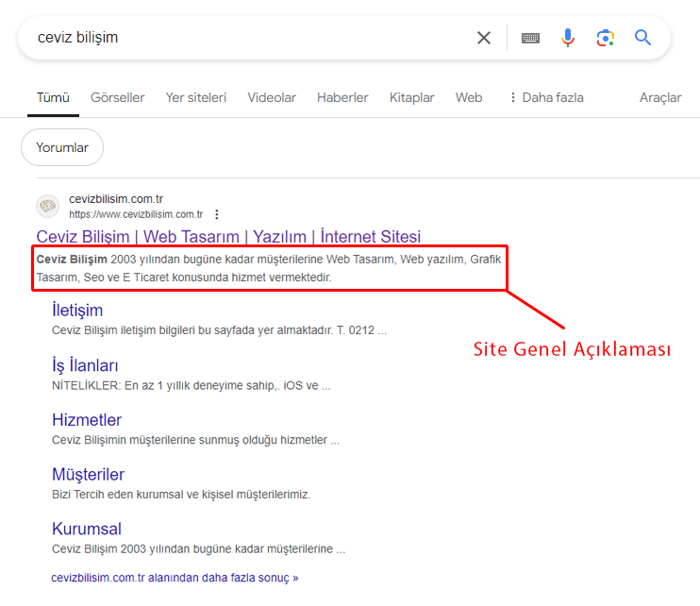Click into the 'ceviz bilişim' search field
Image resolution: width=700 pixels, height=606 pixels.
point(250,38)
